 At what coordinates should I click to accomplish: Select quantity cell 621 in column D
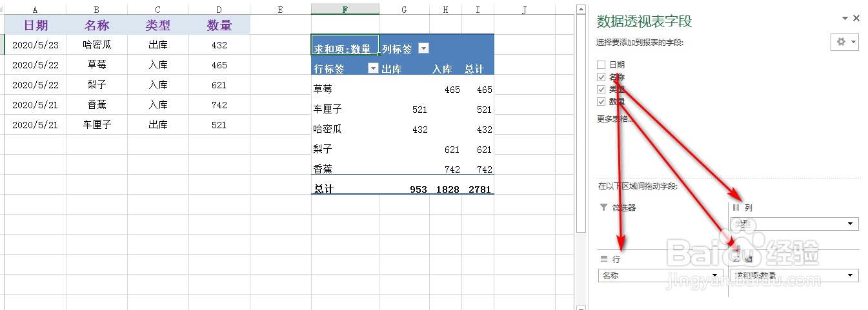(219, 85)
